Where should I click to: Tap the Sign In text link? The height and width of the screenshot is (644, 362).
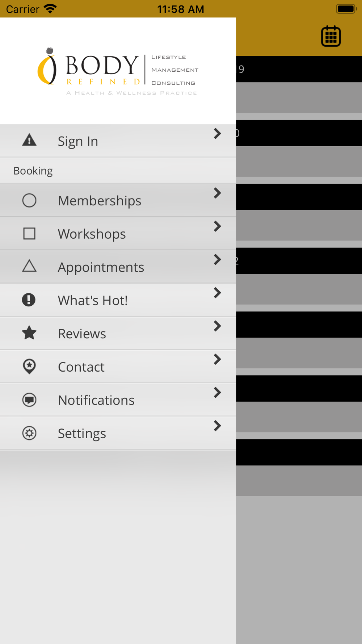click(78, 141)
